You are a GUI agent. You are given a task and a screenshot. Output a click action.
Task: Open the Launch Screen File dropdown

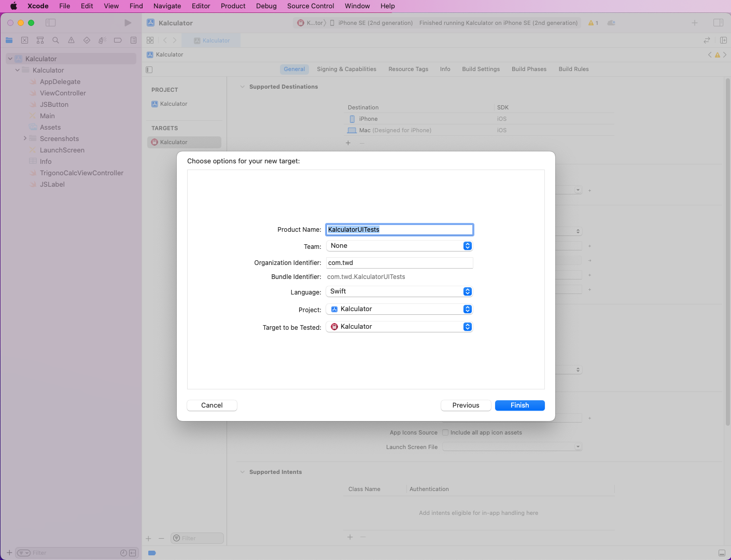[x=512, y=446]
